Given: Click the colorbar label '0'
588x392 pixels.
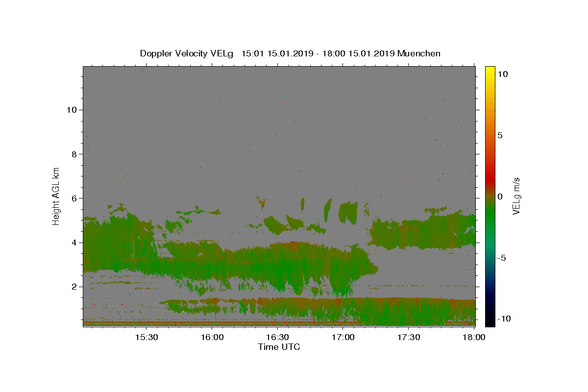Looking at the screenshot, I should click(500, 196).
